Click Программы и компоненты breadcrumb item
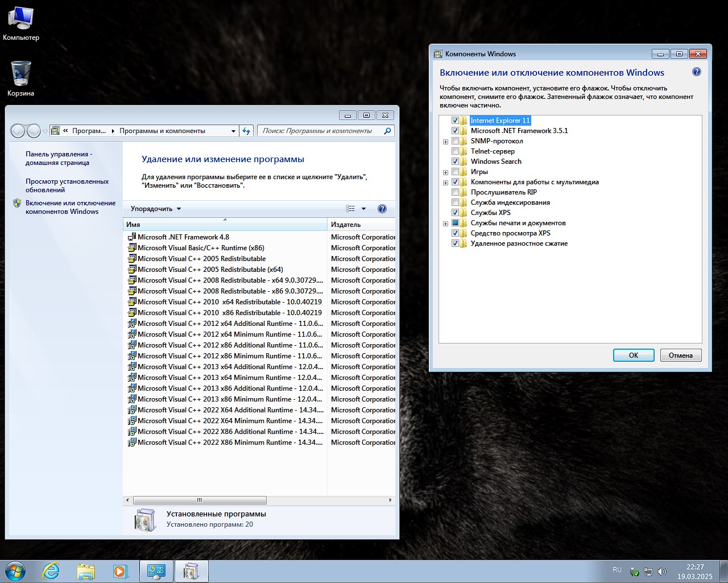 162,131
